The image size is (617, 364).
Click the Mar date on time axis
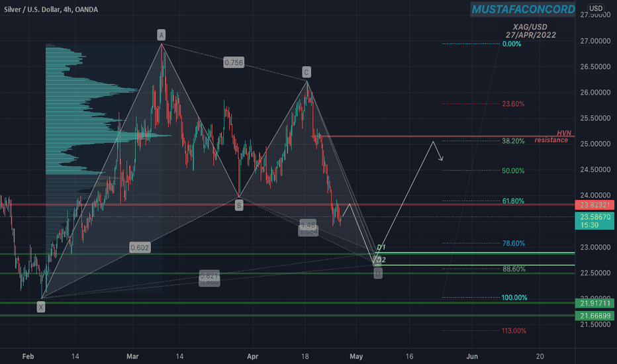pos(132,357)
